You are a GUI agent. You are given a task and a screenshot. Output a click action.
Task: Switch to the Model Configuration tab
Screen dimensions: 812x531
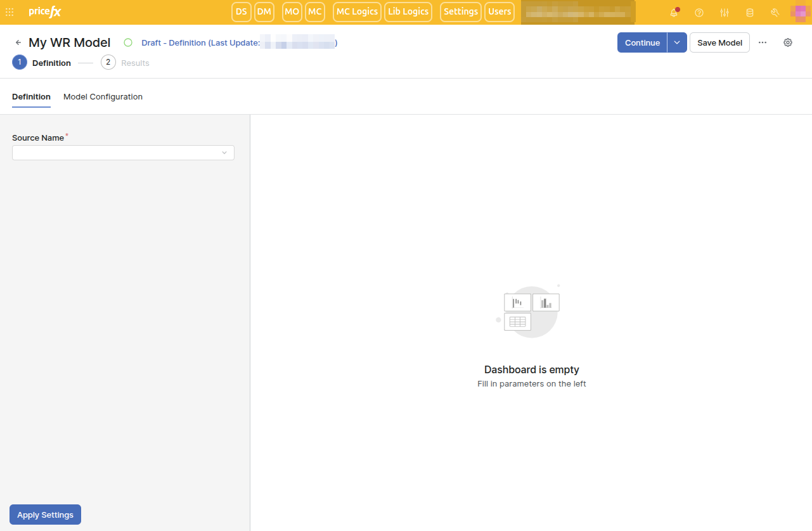[x=103, y=97]
